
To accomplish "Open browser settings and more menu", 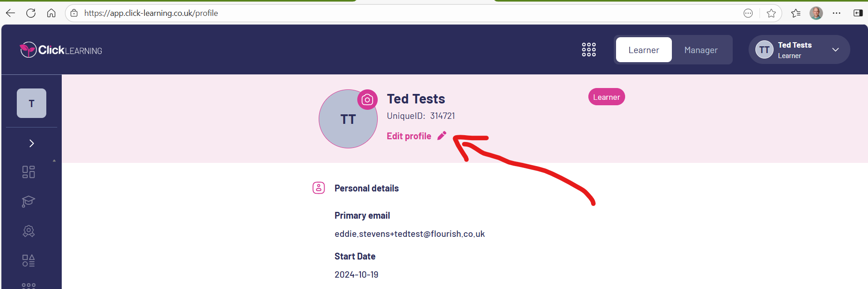I will click(836, 13).
